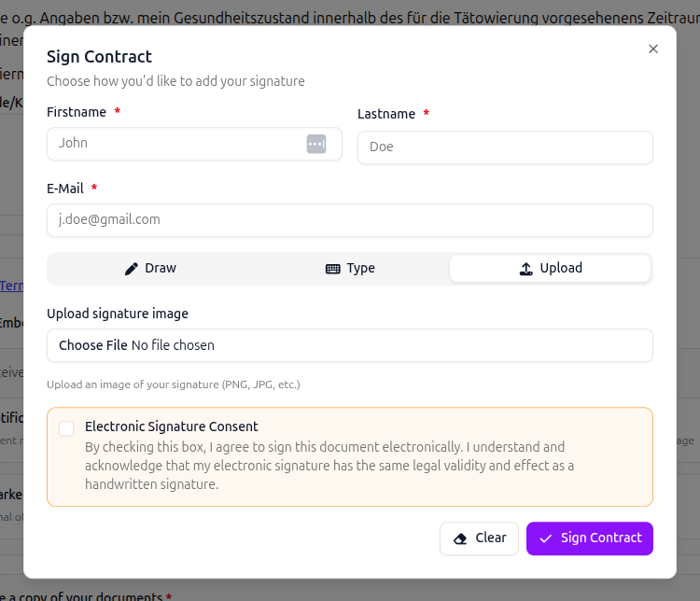The width and height of the screenshot is (700, 601).
Task: Click the keyboard icon on Type tab
Action: tap(333, 269)
